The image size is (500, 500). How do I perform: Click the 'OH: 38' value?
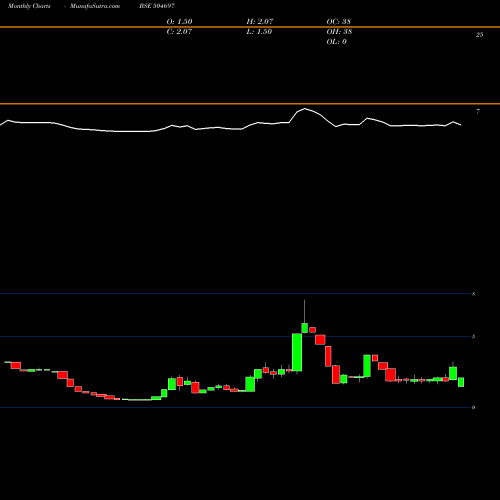[339, 31]
